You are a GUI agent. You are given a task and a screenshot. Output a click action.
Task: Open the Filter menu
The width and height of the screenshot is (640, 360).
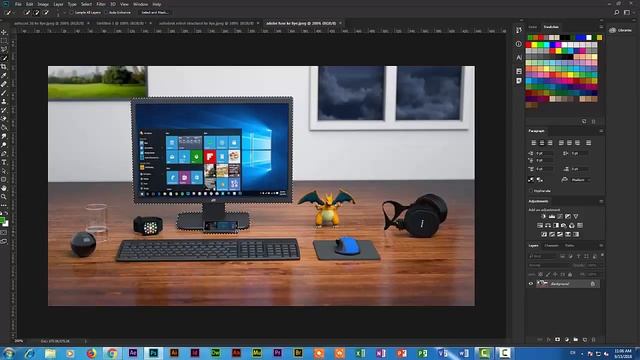tap(101, 4)
